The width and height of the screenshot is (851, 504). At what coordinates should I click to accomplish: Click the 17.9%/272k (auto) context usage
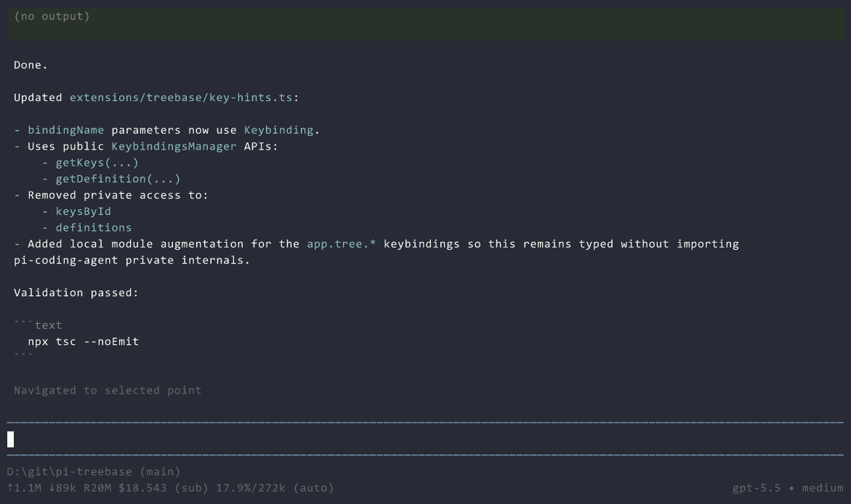tap(275, 488)
